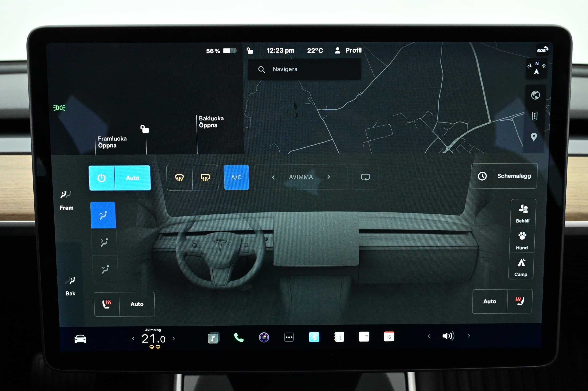Open the white notes app
The image size is (588, 391).
pos(364,337)
